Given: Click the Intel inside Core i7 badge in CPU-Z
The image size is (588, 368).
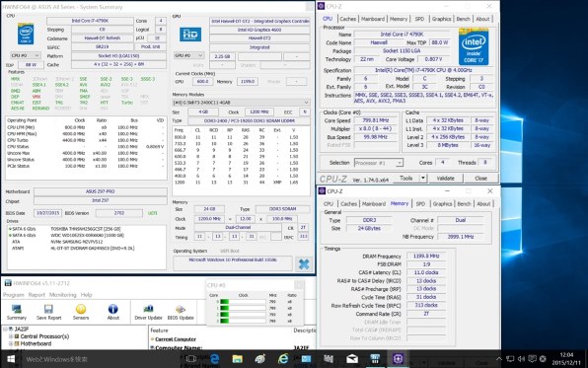Looking at the screenshot, I should click(x=474, y=47).
